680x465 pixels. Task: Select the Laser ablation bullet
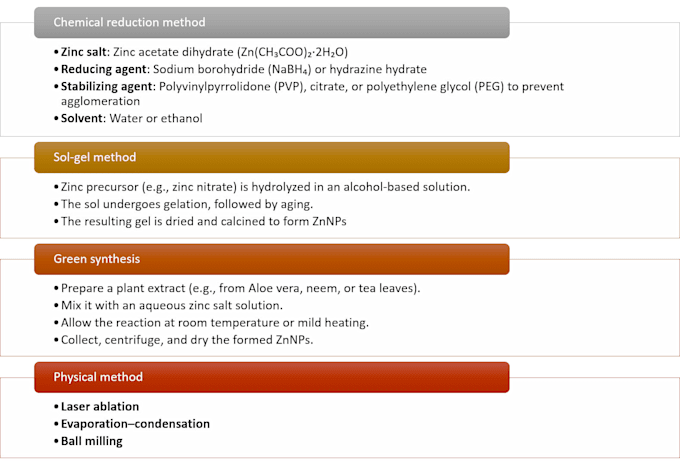(x=96, y=406)
